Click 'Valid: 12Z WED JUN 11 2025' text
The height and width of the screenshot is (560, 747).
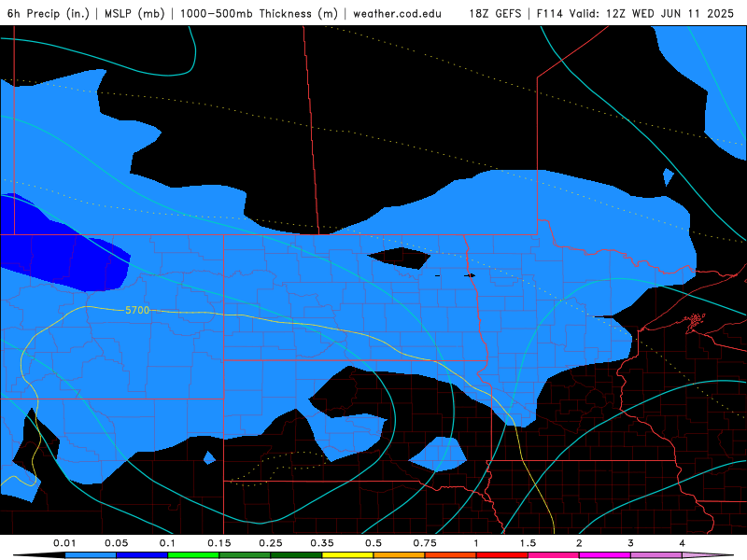[652, 13]
